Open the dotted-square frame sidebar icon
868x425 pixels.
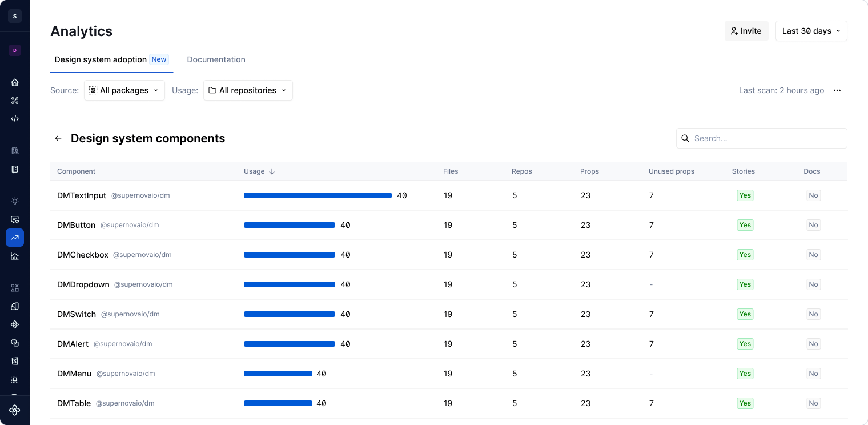[x=15, y=379]
